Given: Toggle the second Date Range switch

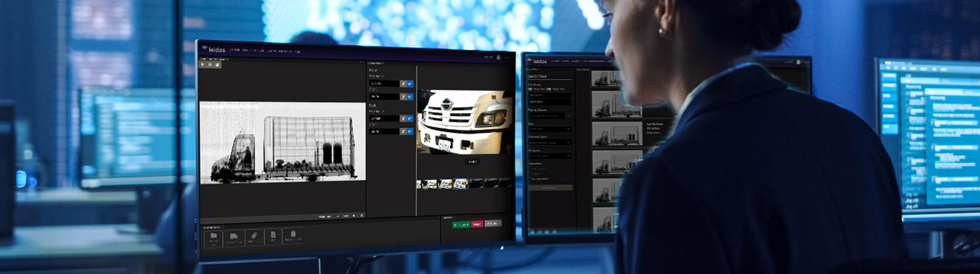Looking at the screenshot, I should point(549,89).
